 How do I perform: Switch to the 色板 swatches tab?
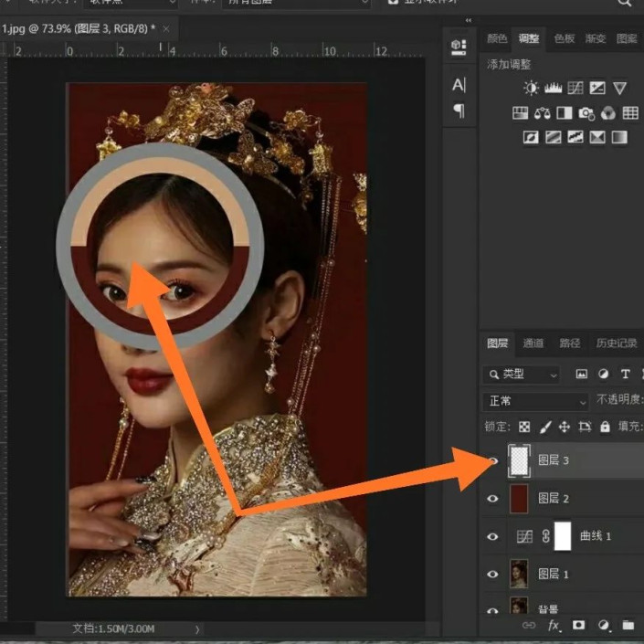(x=565, y=38)
